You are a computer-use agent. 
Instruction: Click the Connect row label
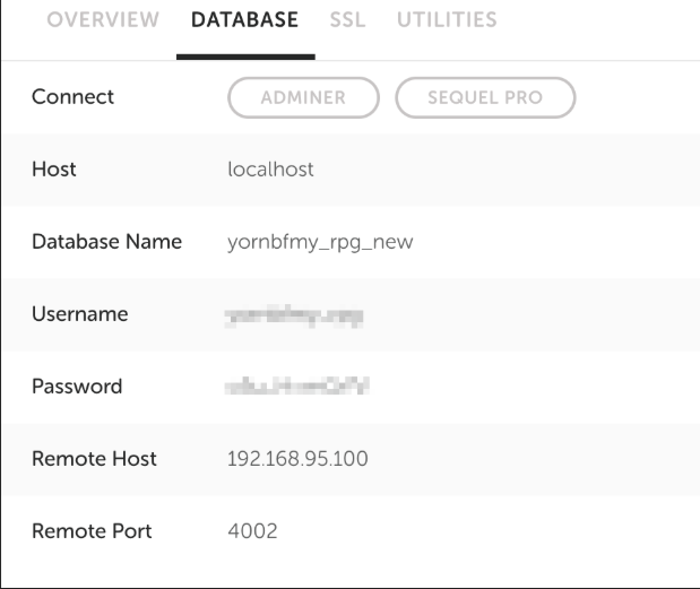tap(73, 97)
